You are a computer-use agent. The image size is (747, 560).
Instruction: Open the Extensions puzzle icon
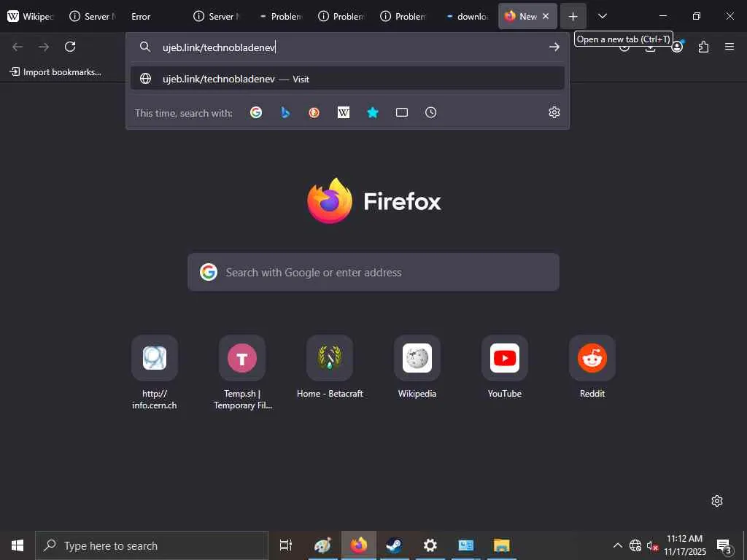(x=703, y=47)
